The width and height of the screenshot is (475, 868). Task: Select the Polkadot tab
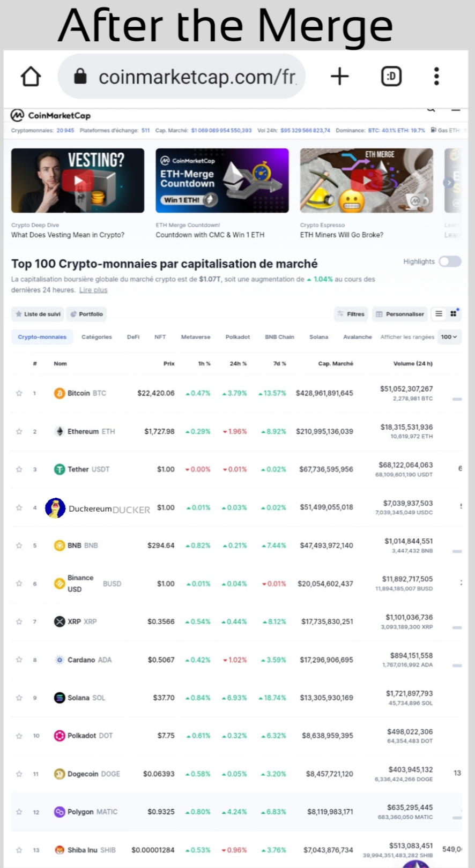[x=237, y=337]
